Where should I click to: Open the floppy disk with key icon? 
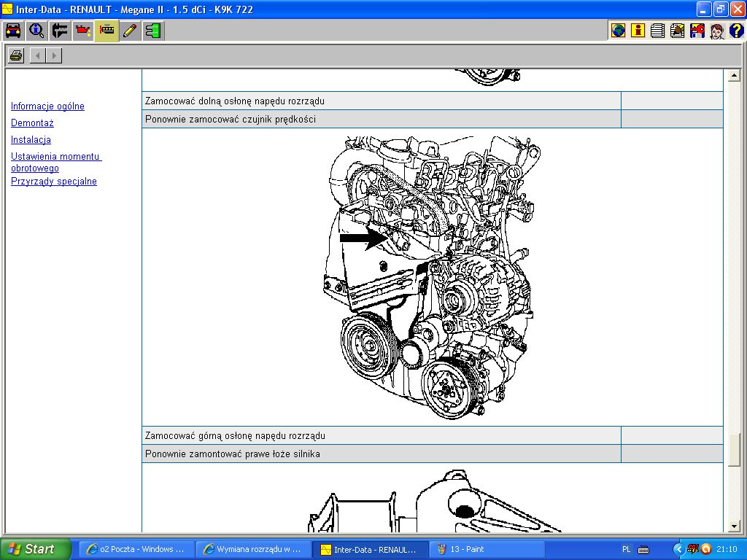pyautogui.click(x=697, y=31)
